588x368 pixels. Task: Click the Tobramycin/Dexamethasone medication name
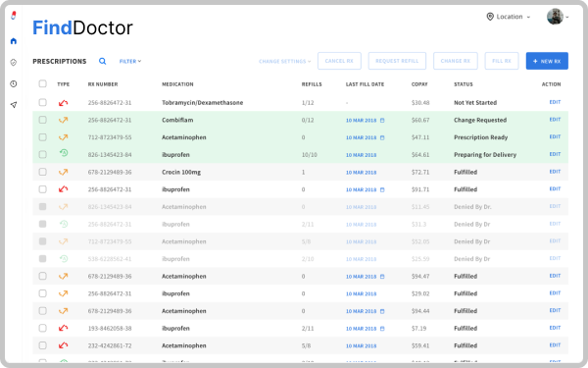tap(202, 102)
